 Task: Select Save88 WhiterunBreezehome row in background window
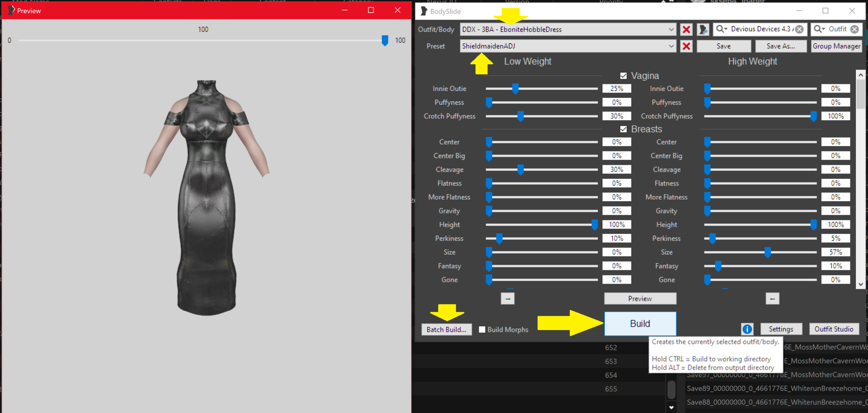tap(776, 402)
